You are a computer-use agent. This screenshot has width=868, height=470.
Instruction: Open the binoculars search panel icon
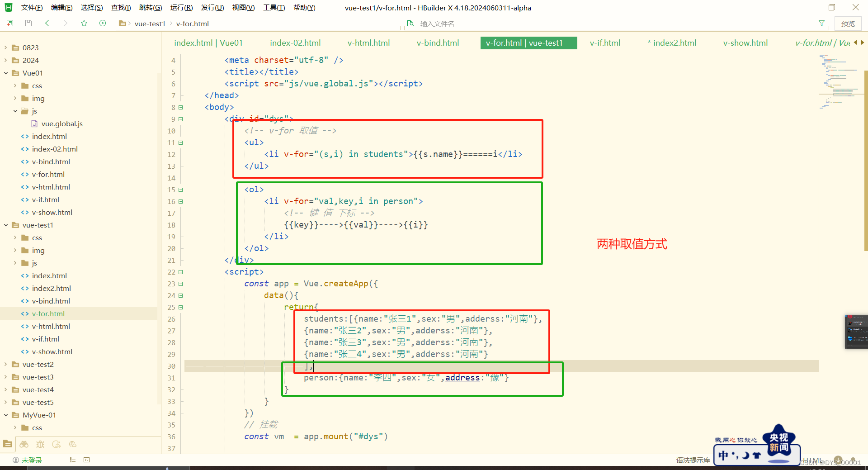pos(24,444)
